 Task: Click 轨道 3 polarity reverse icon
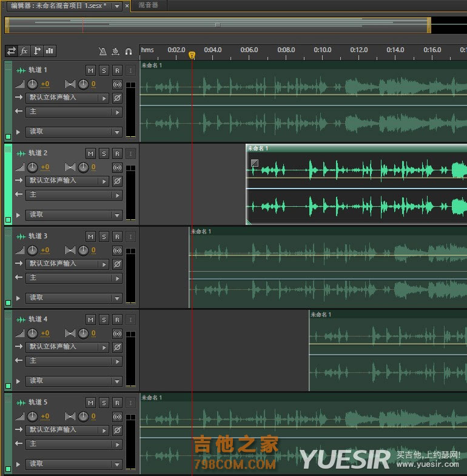coord(117,264)
